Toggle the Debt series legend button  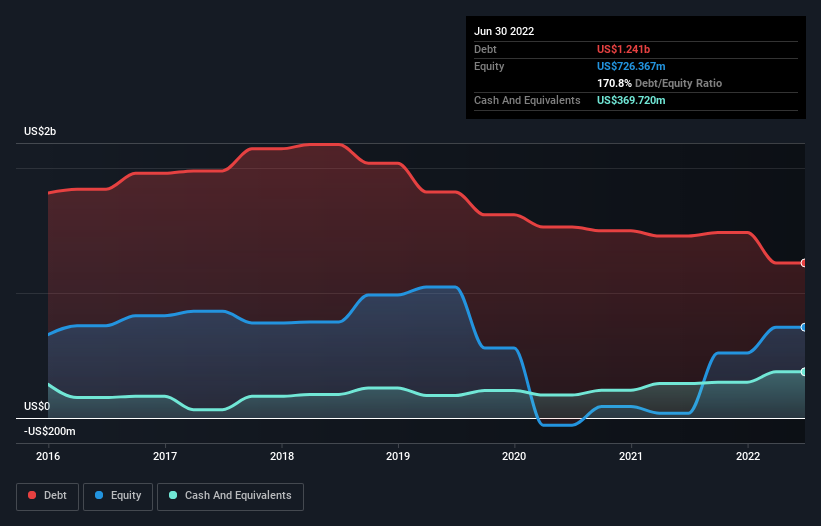pyautogui.click(x=48, y=496)
